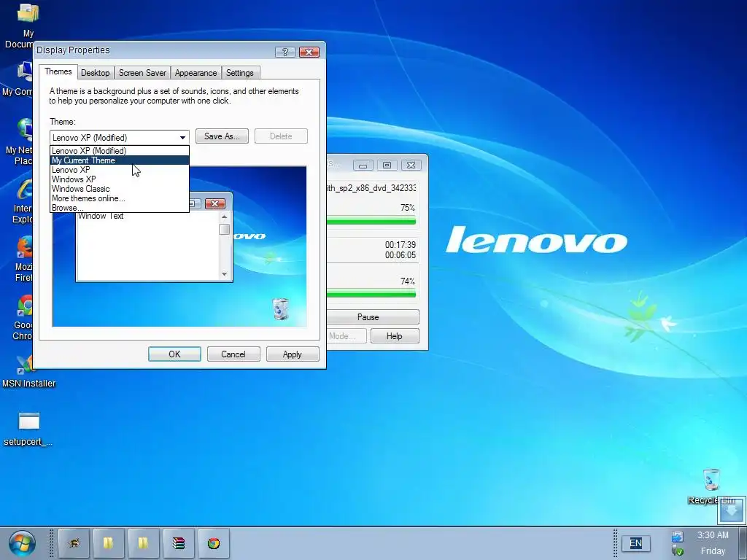Click the remaining time 00:06:05 text
Image resolution: width=747 pixels, height=560 pixels.
(x=400, y=255)
